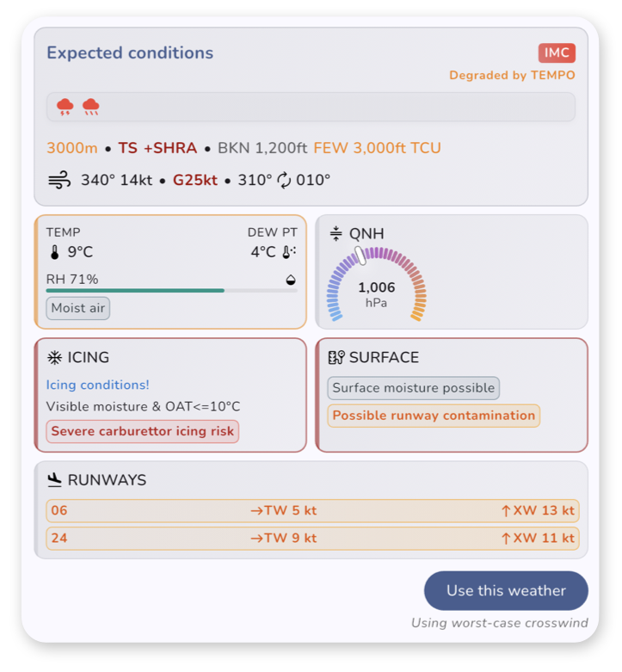The image size is (622, 672).
Task: Click the snowflake icon beside ICING
Action: tap(55, 357)
